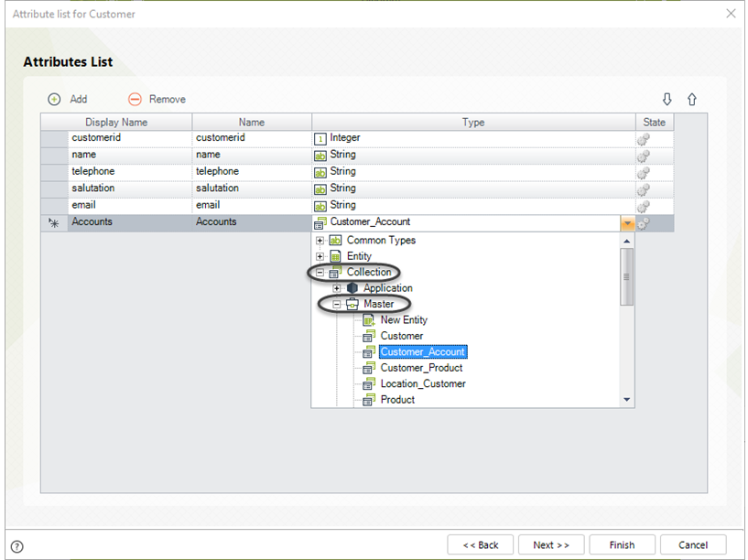Select Customer_Product in the type tree
Image resolution: width=748 pixels, height=560 pixels.
coord(421,368)
